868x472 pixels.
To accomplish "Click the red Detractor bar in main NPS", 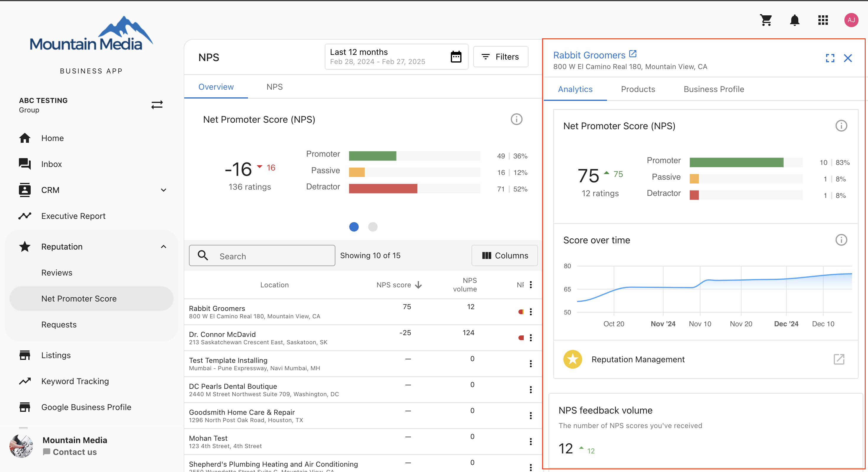I will tap(383, 189).
